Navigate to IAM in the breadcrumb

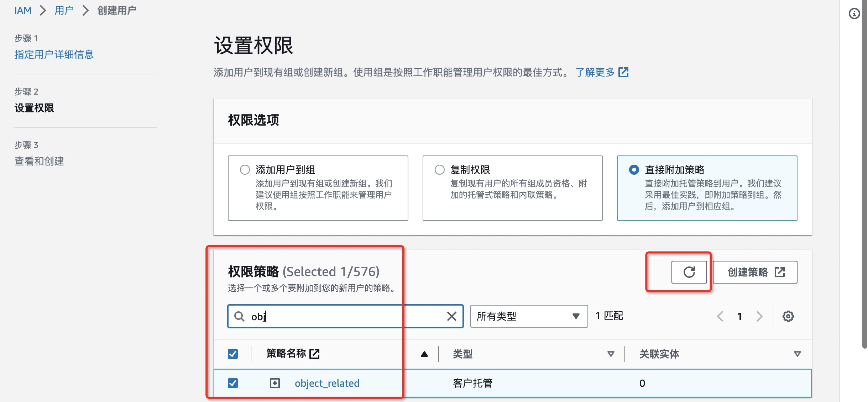click(x=23, y=10)
